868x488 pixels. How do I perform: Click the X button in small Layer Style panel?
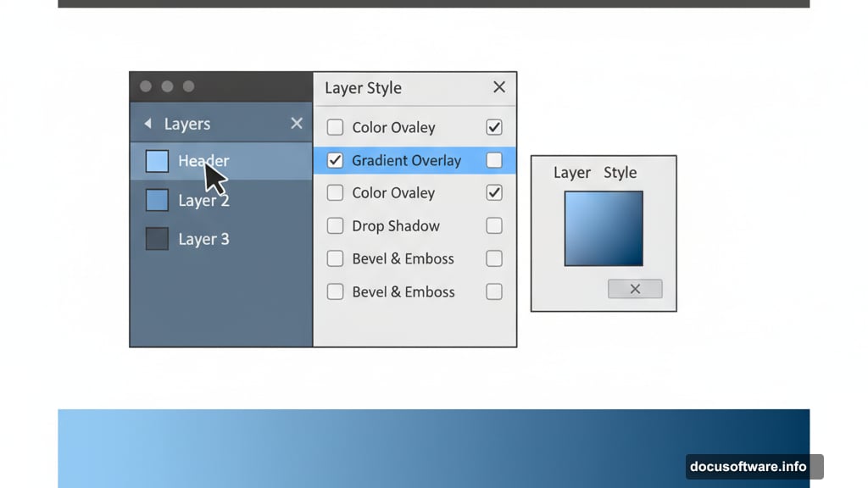(635, 288)
